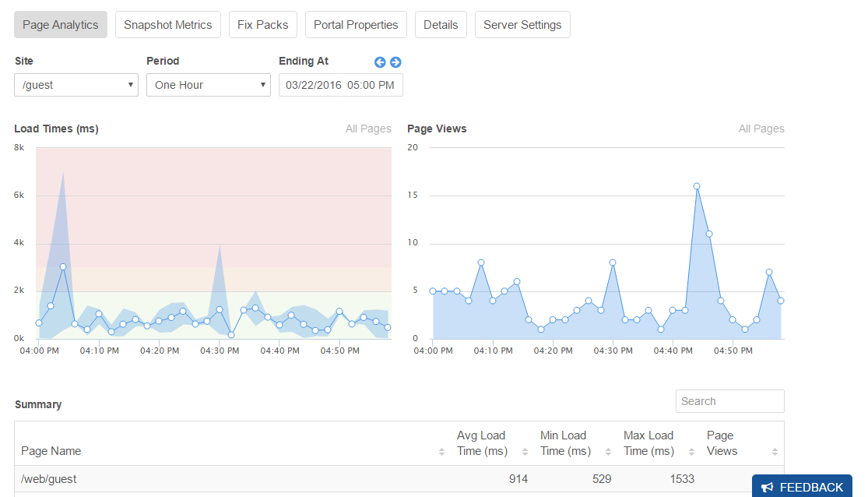Viewport: 868px width, 497px height.
Task: Go to previous time period arrow
Action: (x=380, y=62)
